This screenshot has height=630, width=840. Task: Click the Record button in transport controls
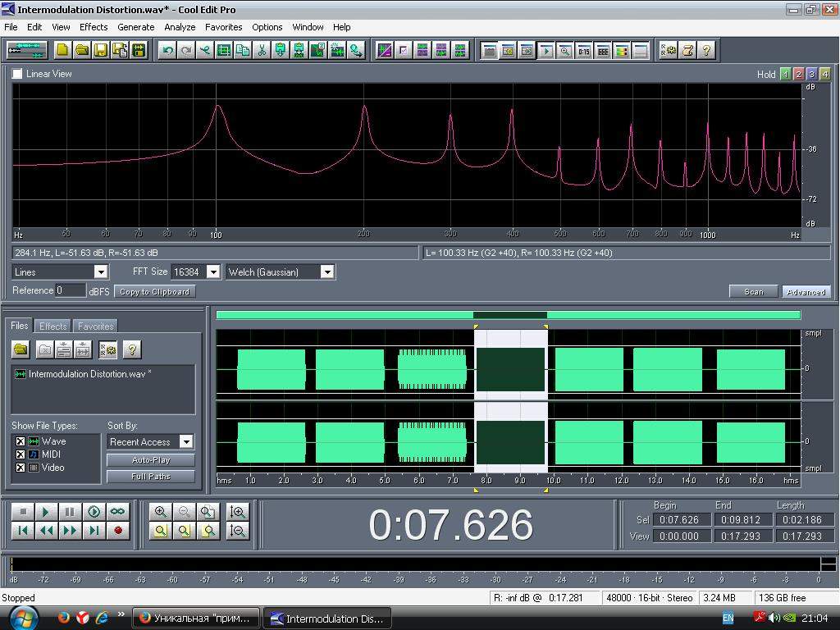[x=118, y=531]
